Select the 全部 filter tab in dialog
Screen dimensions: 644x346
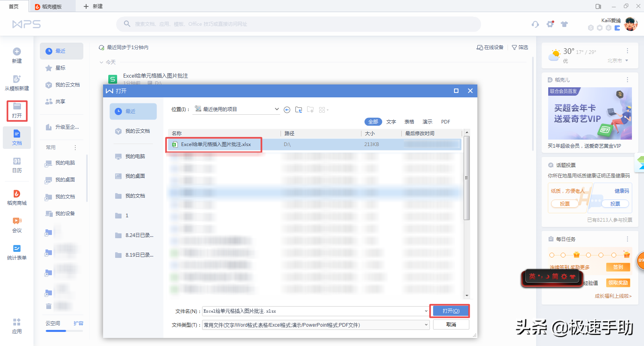[373, 122]
